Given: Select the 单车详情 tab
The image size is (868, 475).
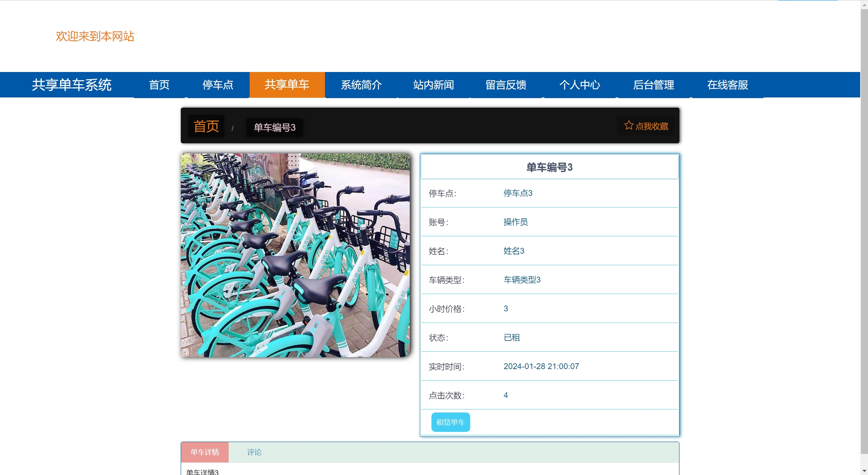Looking at the screenshot, I should 205,452.
